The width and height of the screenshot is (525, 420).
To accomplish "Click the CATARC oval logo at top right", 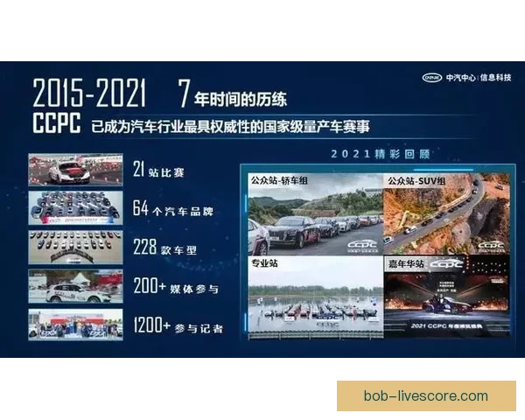I will click(x=432, y=78).
